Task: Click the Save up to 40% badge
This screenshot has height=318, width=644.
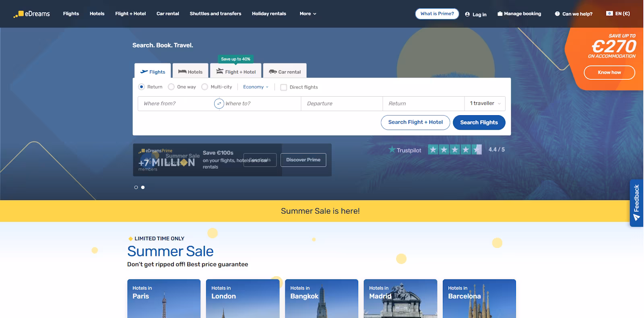Action: (235, 59)
